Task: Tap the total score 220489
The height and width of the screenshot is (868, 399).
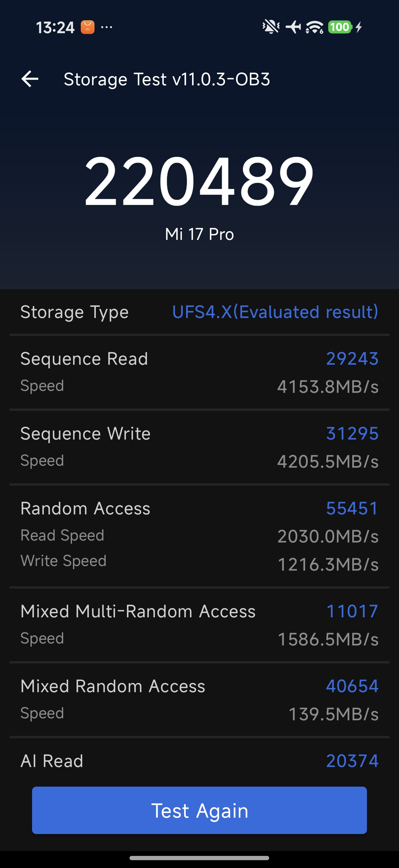Action: [199, 181]
